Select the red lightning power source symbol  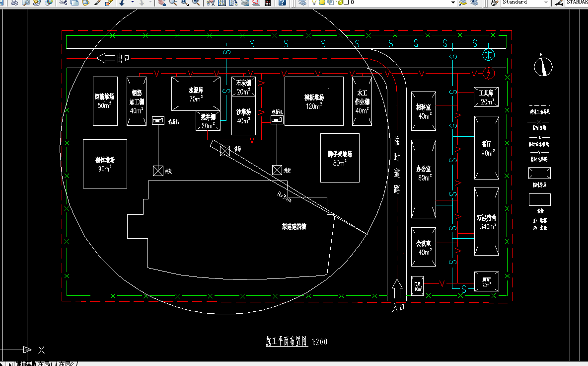pos(489,73)
